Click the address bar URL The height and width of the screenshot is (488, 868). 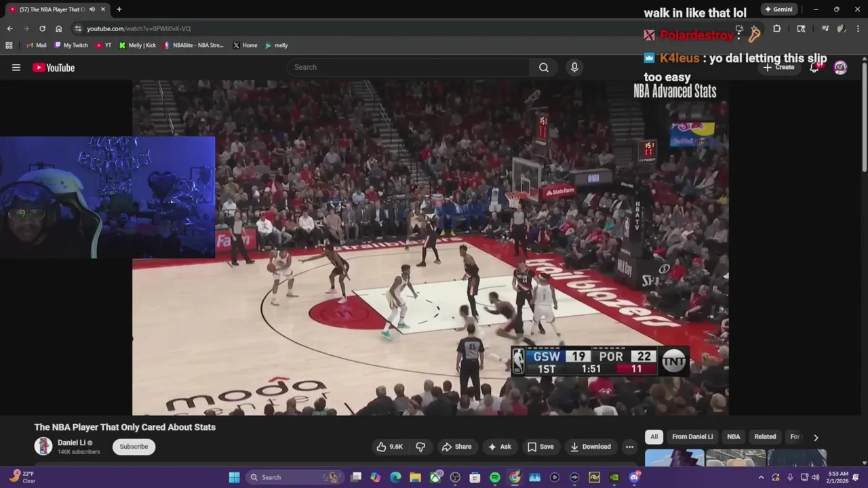point(138,28)
